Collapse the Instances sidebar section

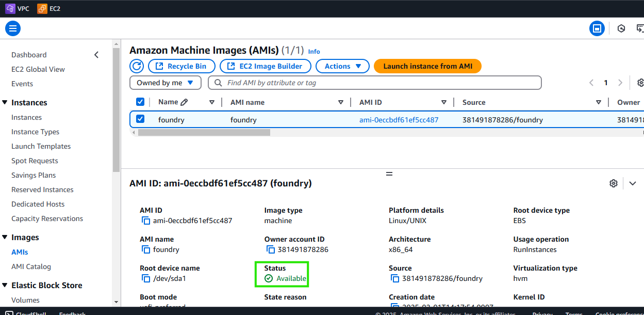pos(5,103)
